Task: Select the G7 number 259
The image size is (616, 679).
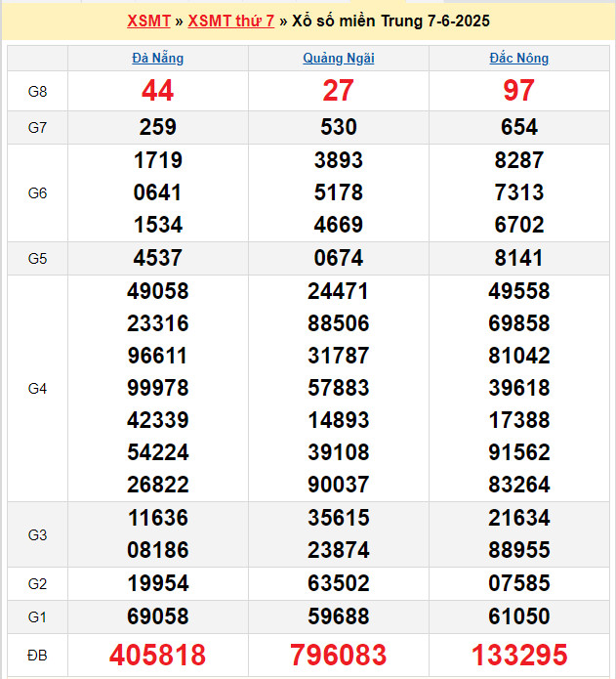Action: [158, 127]
